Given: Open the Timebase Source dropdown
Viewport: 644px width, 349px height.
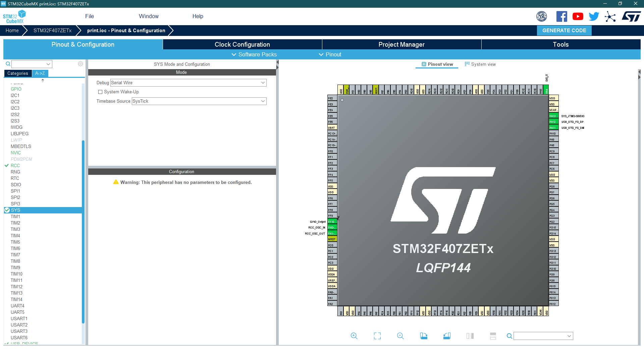Looking at the screenshot, I should pyautogui.click(x=199, y=101).
